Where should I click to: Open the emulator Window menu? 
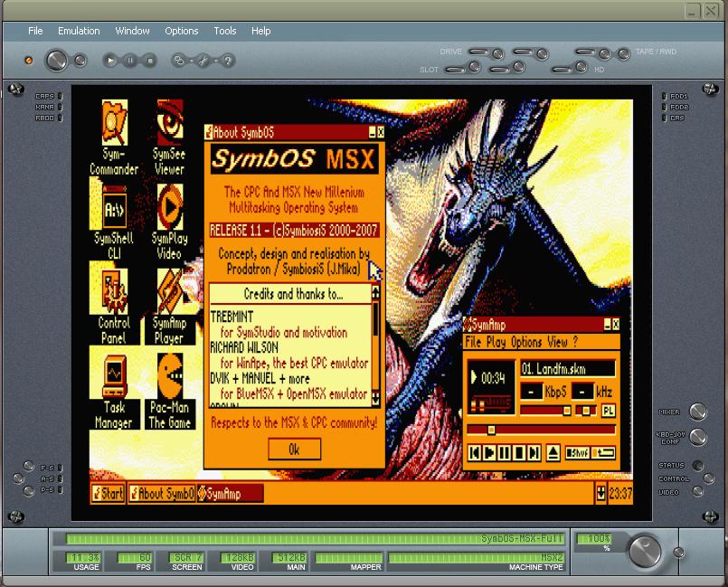[132, 31]
